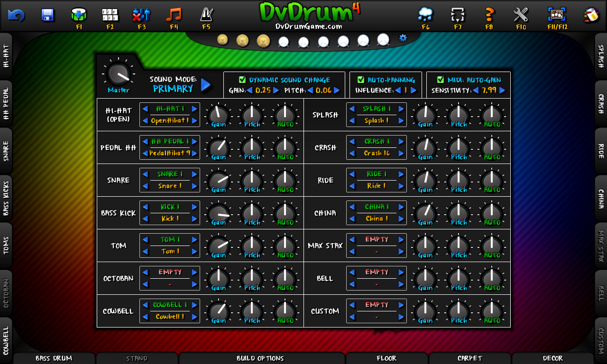Viewport: 607px width, 364px height.
Task: Open the F3 mixer sliders icon
Action: 141,15
